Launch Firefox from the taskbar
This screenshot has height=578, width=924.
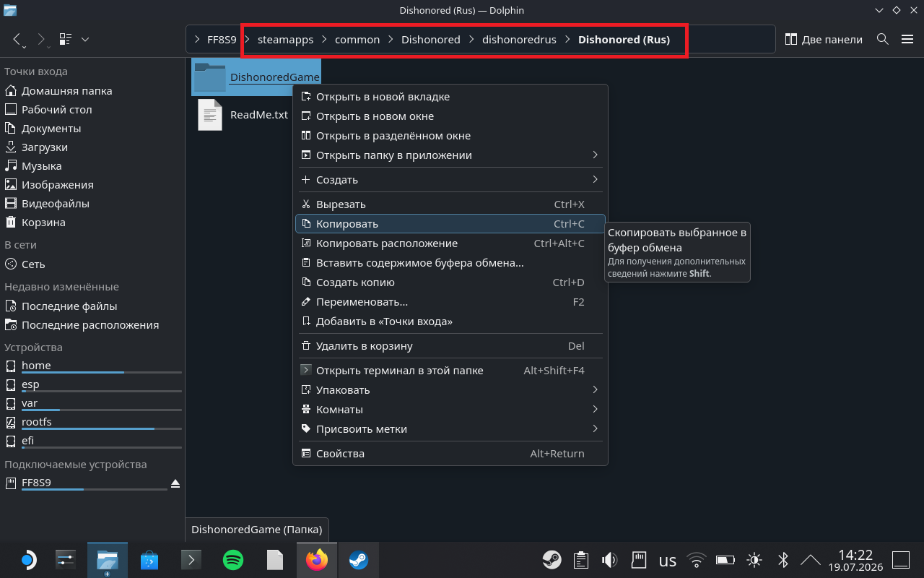coord(317,560)
